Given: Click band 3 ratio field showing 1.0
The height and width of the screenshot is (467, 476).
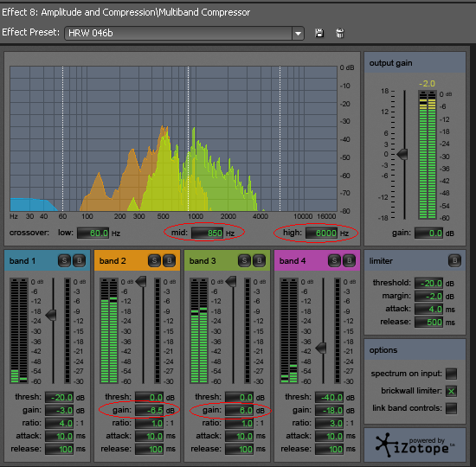Looking at the screenshot, I should coord(239,423).
